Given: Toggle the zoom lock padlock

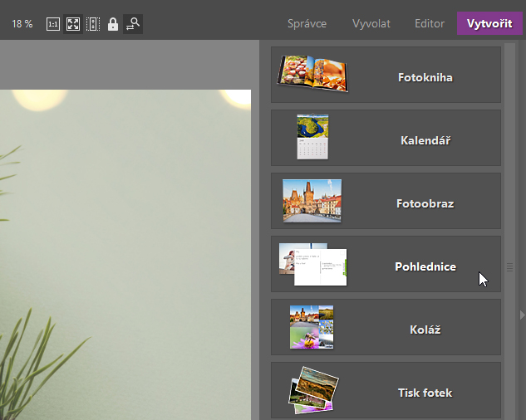Looking at the screenshot, I should 113,24.
